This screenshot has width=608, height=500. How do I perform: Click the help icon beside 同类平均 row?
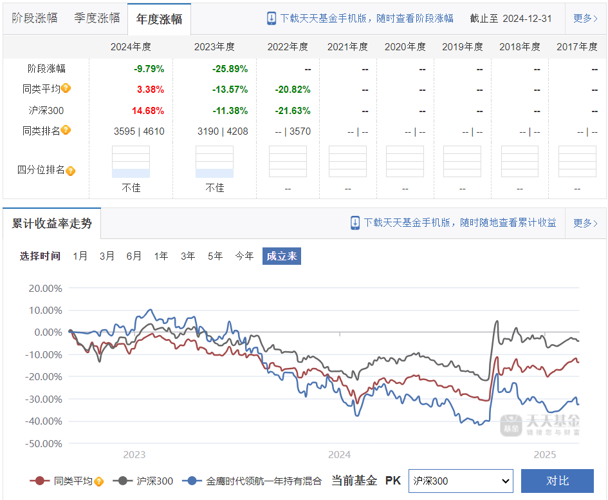coord(66,88)
